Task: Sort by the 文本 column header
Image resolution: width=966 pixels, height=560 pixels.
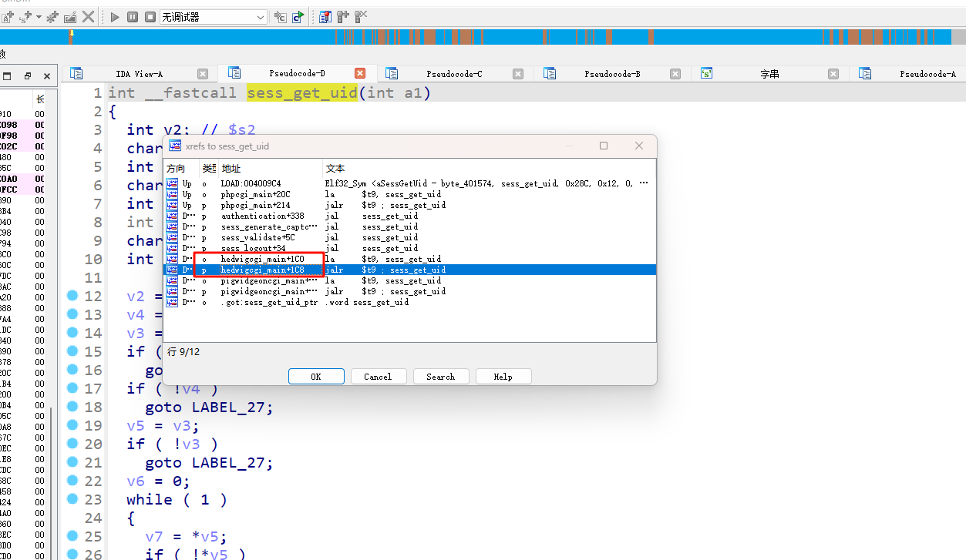Action: tap(489, 168)
